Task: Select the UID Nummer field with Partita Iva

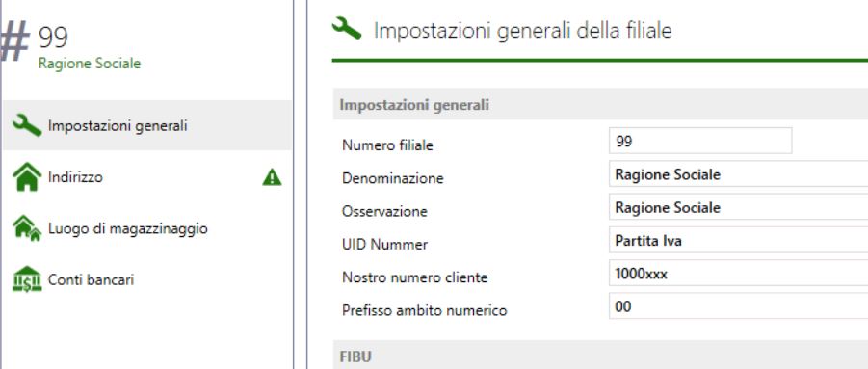Action: click(x=739, y=241)
